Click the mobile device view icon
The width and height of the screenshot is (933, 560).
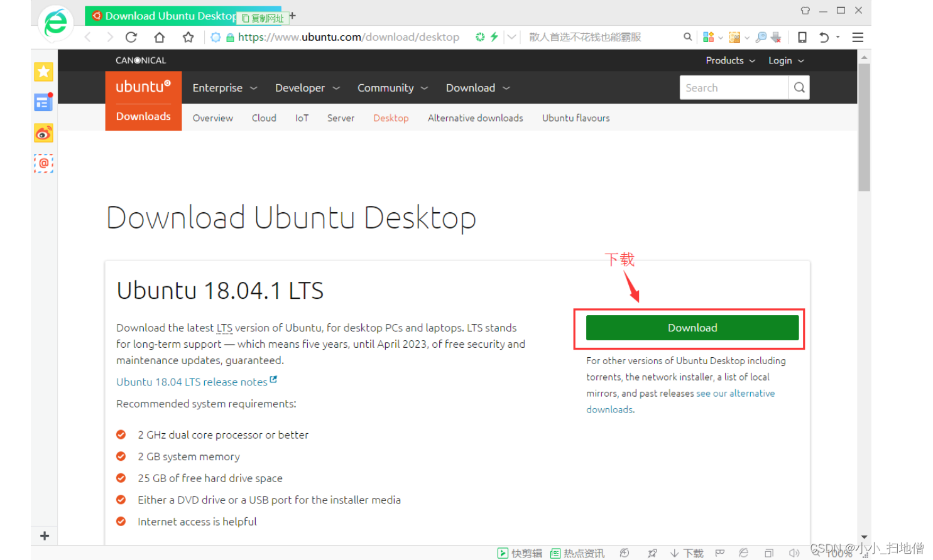tap(802, 37)
